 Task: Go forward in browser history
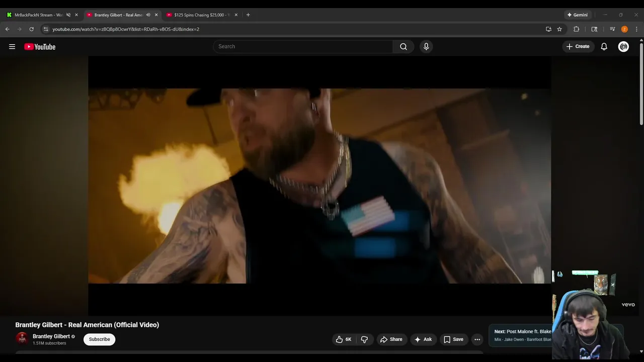[x=20, y=29]
